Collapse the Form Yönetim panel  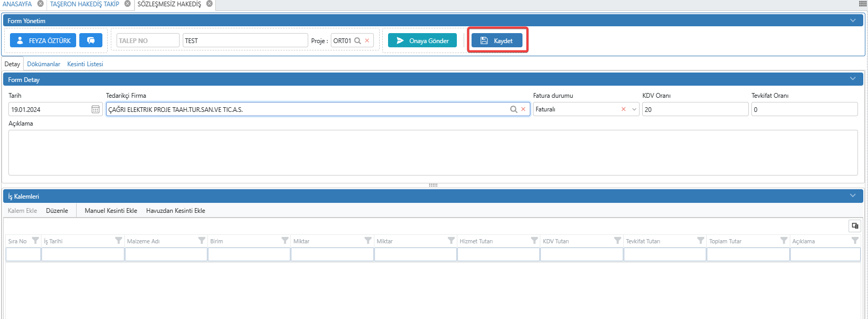(853, 20)
